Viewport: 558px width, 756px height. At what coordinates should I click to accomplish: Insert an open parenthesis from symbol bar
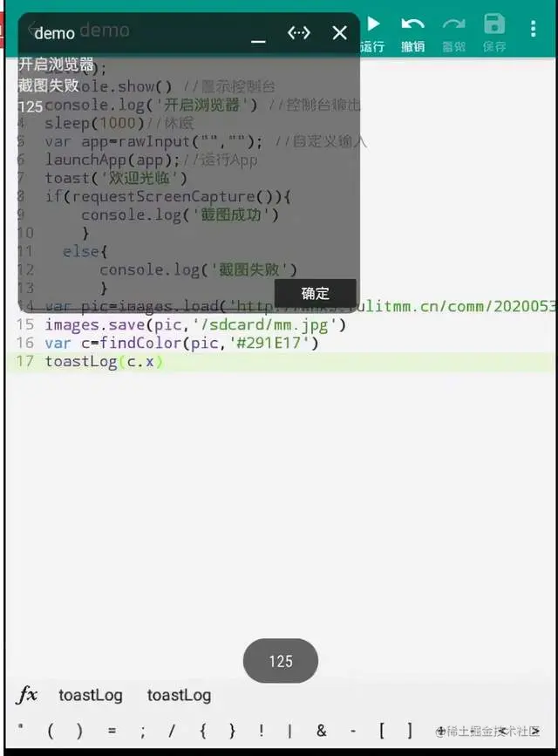click(x=51, y=731)
